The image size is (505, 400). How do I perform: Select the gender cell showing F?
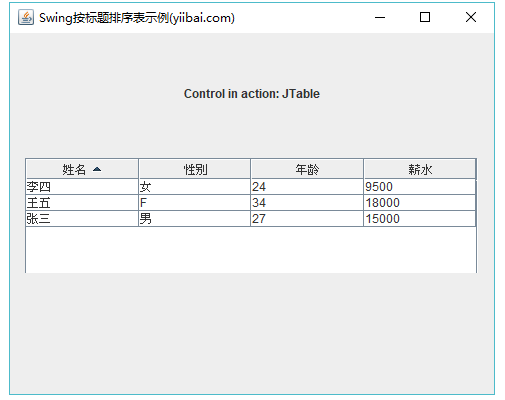tap(195, 203)
